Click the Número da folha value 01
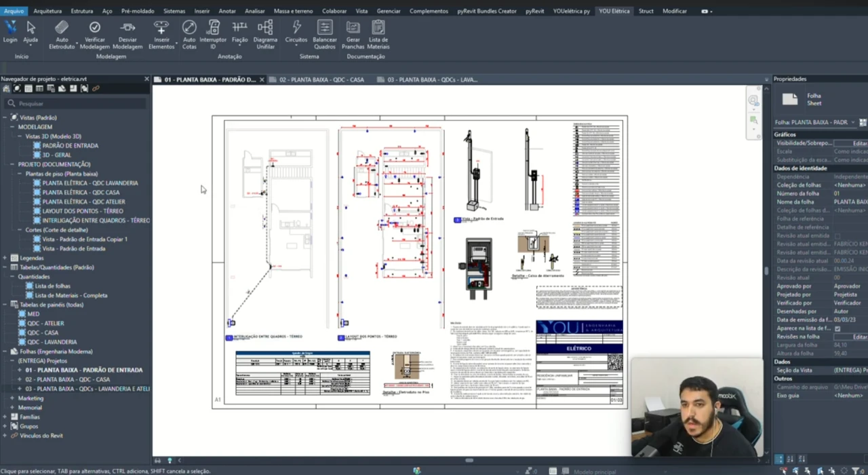The height and width of the screenshot is (475, 868). click(850, 193)
